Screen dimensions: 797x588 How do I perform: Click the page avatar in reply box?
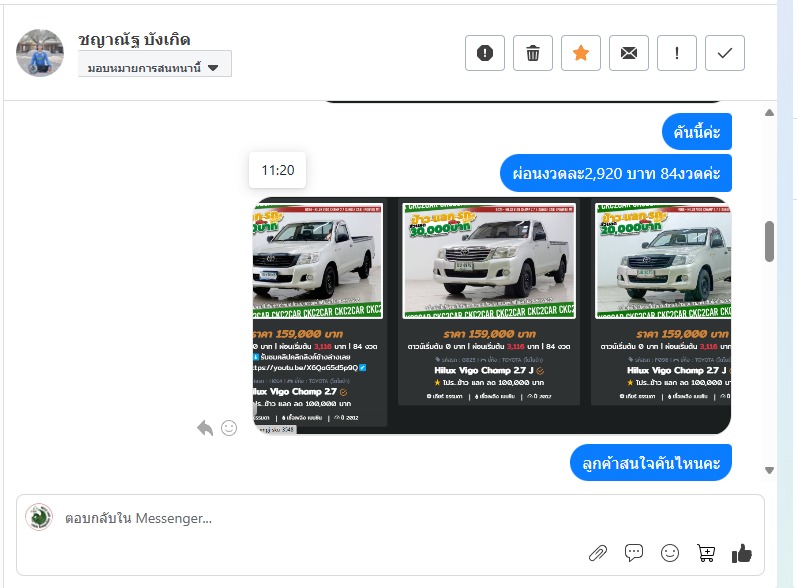coord(39,517)
